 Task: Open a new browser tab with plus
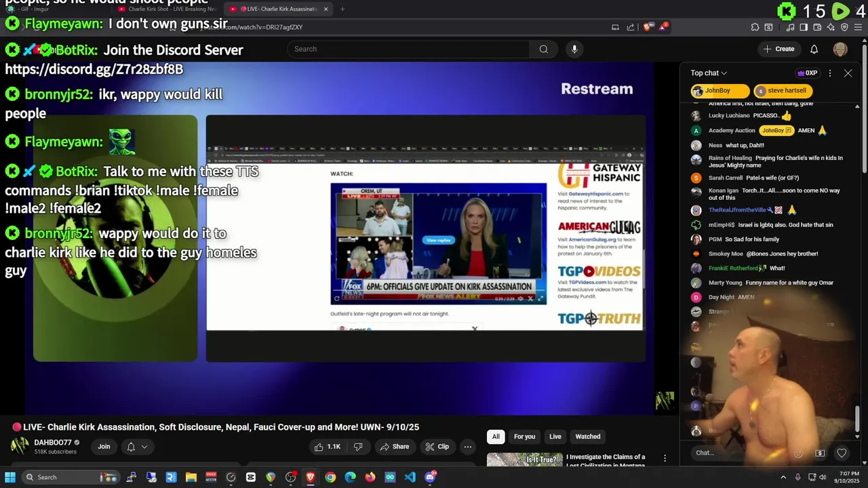(x=342, y=9)
